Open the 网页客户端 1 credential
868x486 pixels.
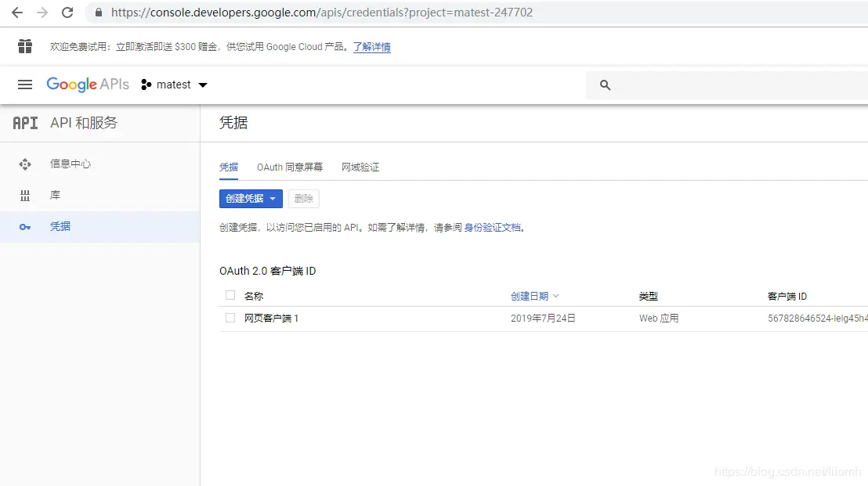(271, 318)
